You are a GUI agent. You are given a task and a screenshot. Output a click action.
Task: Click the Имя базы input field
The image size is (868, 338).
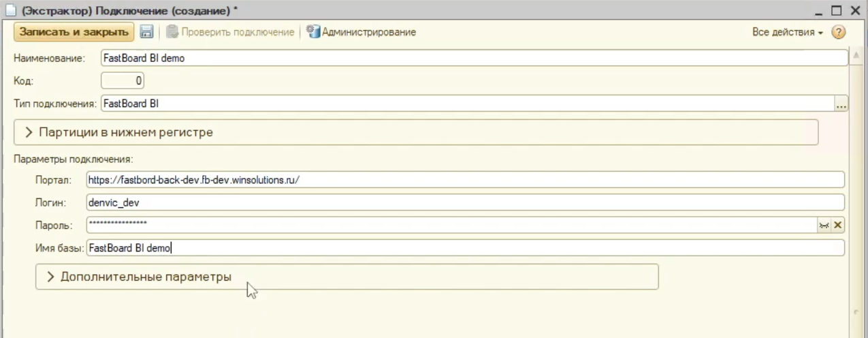click(x=465, y=248)
